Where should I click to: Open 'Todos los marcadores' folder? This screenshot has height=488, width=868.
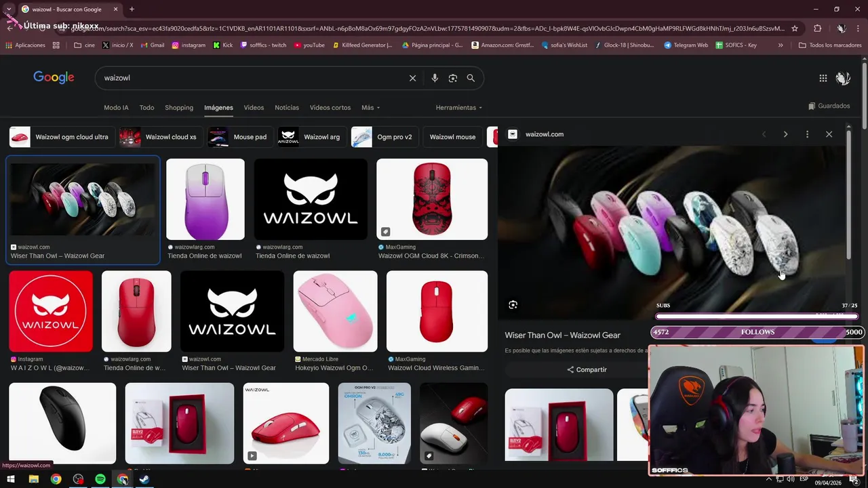[x=830, y=45]
